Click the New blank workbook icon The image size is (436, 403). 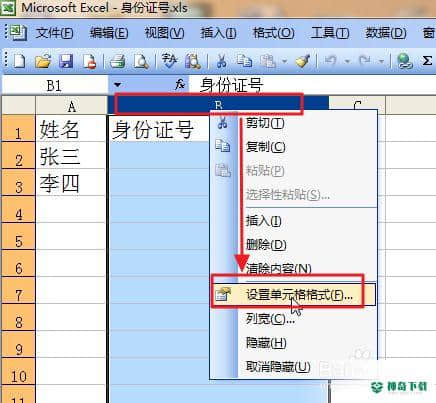(x=19, y=61)
